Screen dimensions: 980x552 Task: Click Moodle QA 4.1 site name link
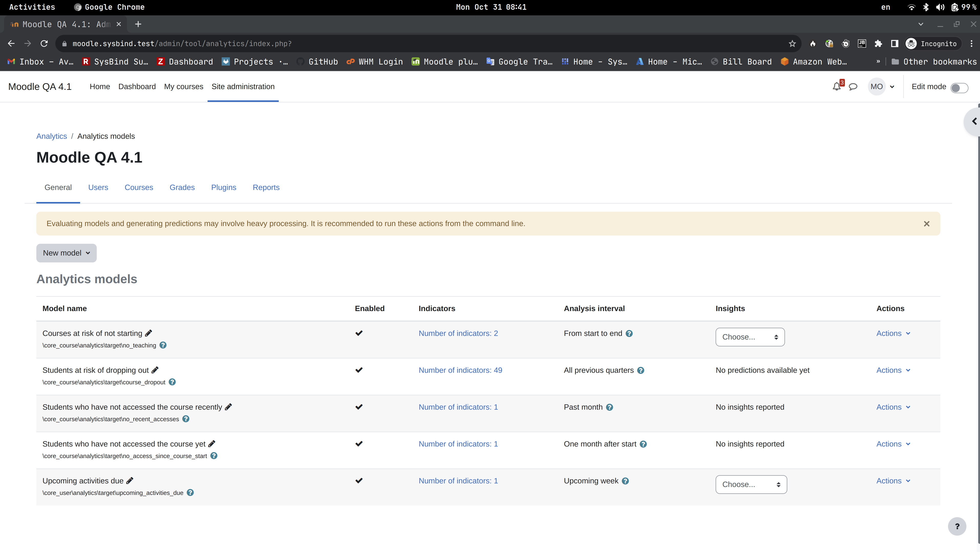40,87
